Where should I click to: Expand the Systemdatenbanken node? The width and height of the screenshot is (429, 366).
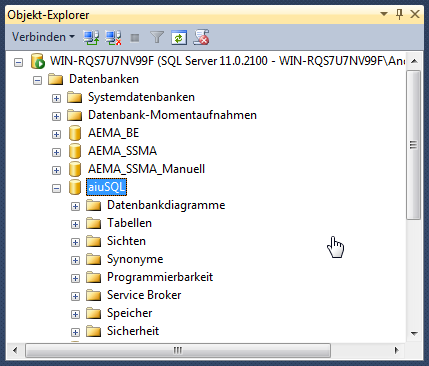click(56, 98)
